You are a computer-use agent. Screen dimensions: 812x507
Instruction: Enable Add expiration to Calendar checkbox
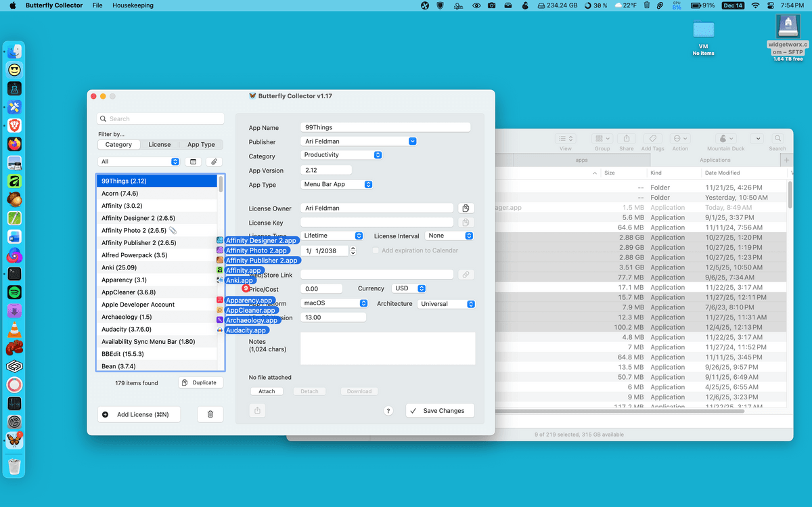click(x=376, y=250)
